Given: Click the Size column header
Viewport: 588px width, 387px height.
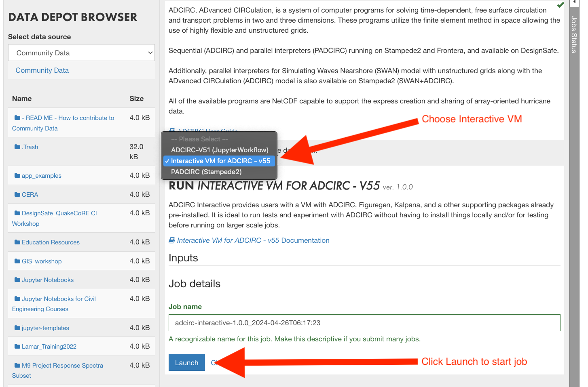Looking at the screenshot, I should click(137, 99).
